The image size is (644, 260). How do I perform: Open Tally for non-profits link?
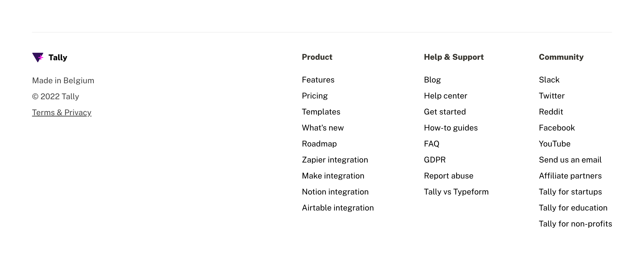coord(575,224)
